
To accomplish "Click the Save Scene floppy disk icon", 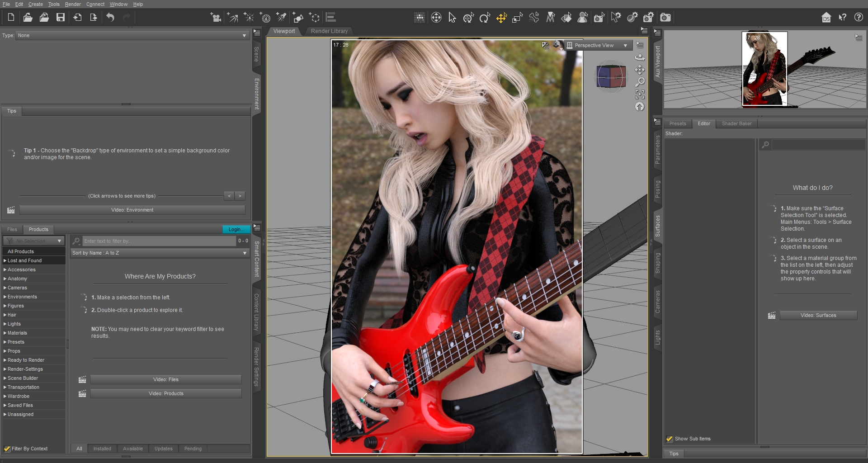I will click(61, 18).
